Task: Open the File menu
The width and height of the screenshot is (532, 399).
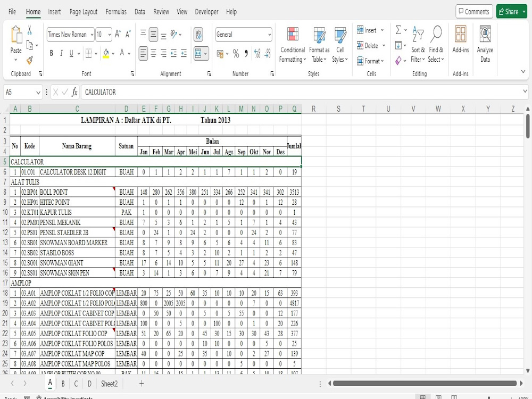Action: (x=12, y=12)
